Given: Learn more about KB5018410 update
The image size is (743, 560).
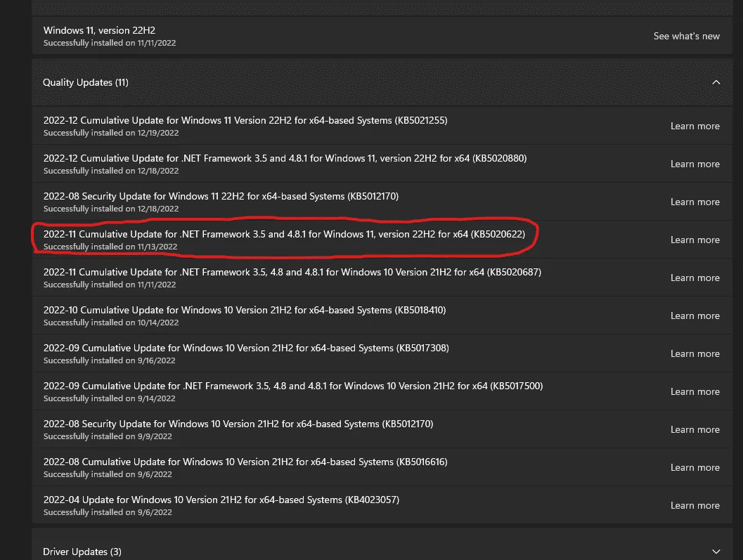Looking at the screenshot, I should (694, 315).
